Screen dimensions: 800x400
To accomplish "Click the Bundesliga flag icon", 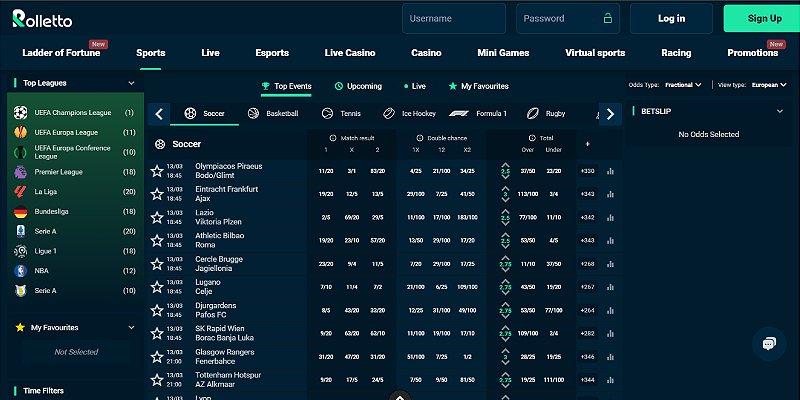I will pos(20,212).
